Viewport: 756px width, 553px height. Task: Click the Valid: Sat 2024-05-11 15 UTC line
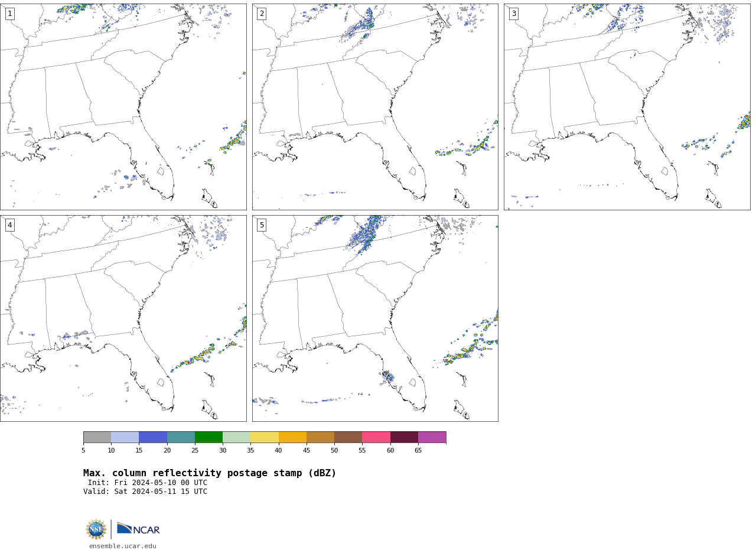pos(145,492)
